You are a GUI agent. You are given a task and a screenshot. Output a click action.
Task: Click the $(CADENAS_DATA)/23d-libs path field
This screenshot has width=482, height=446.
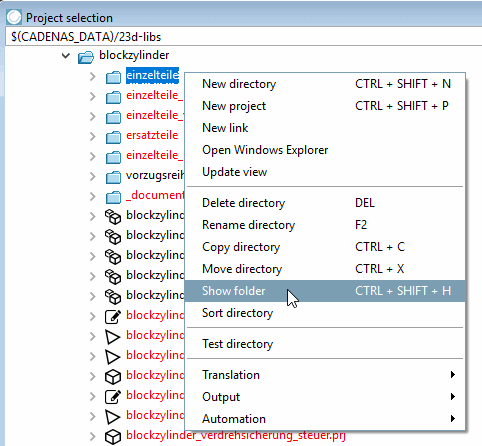[243, 36]
